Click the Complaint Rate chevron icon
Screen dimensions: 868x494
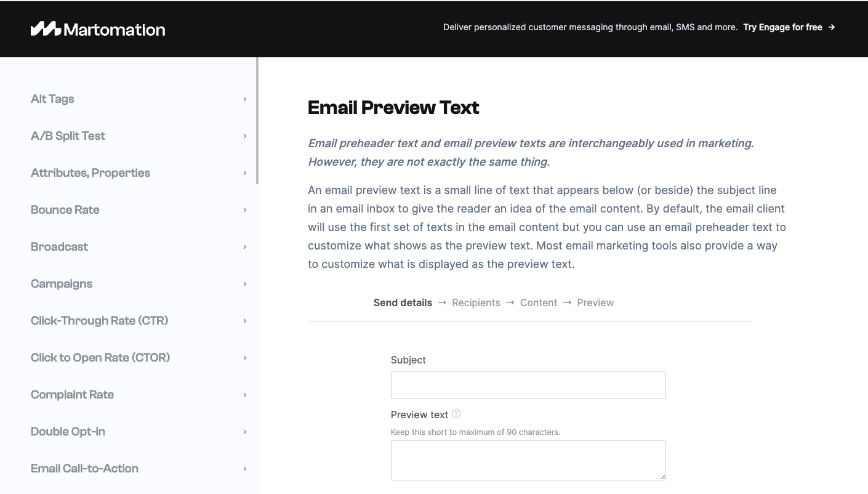tap(245, 395)
